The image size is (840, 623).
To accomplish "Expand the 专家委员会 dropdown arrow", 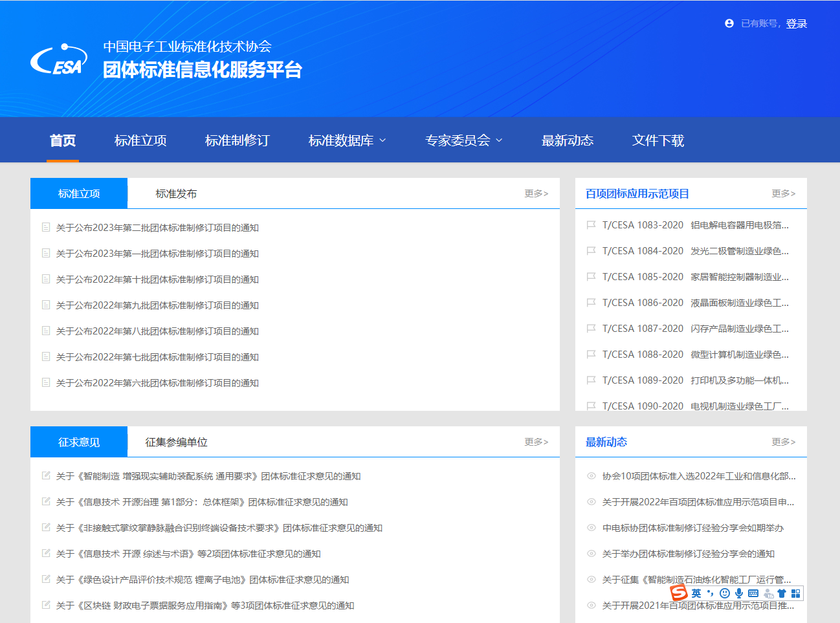I will [499, 140].
